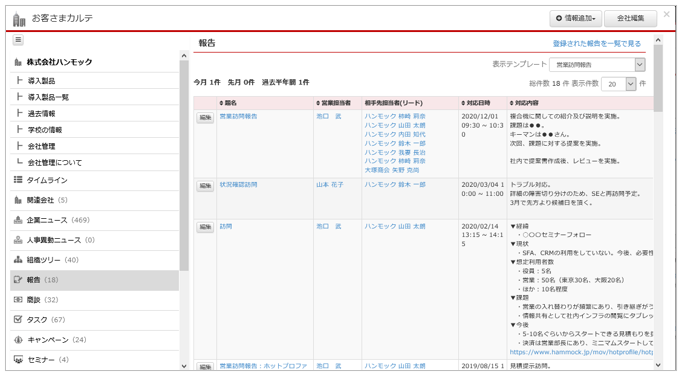Viewport: 678px width, 377px height.
Task: Click the タスク checkbox icon
Action: [18, 319]
